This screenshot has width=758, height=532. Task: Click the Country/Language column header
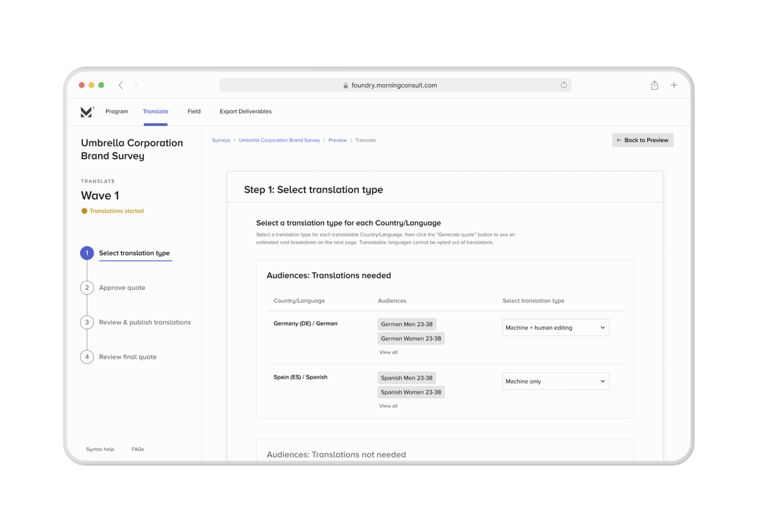pos(299,301)
